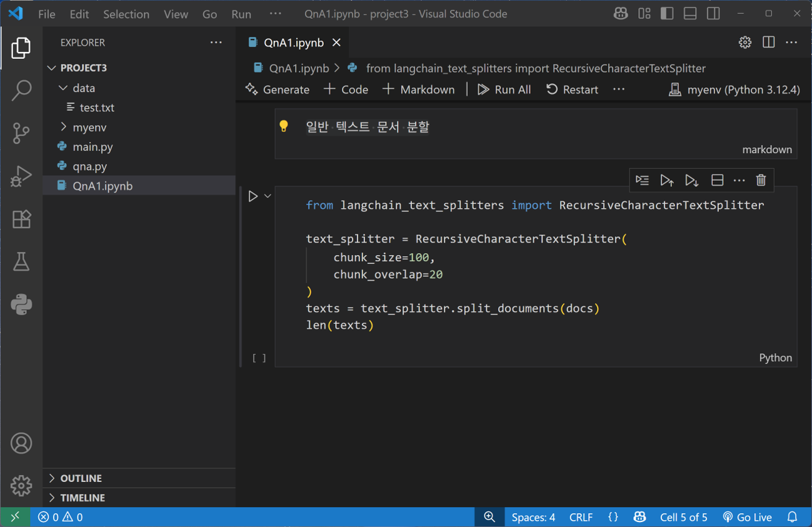The width and height of the screenshot is (812, 527).
Task: Split the editor to the right
Action: click(x=769, y=43)
